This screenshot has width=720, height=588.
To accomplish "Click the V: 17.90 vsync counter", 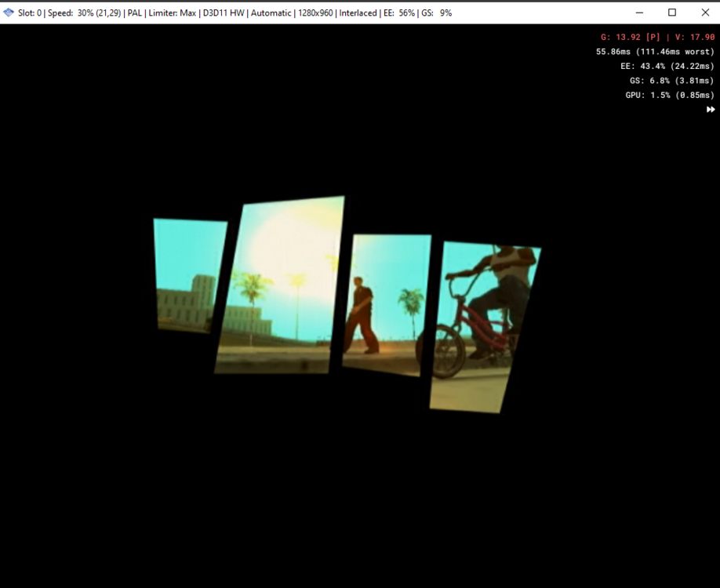I will [694, 36].
